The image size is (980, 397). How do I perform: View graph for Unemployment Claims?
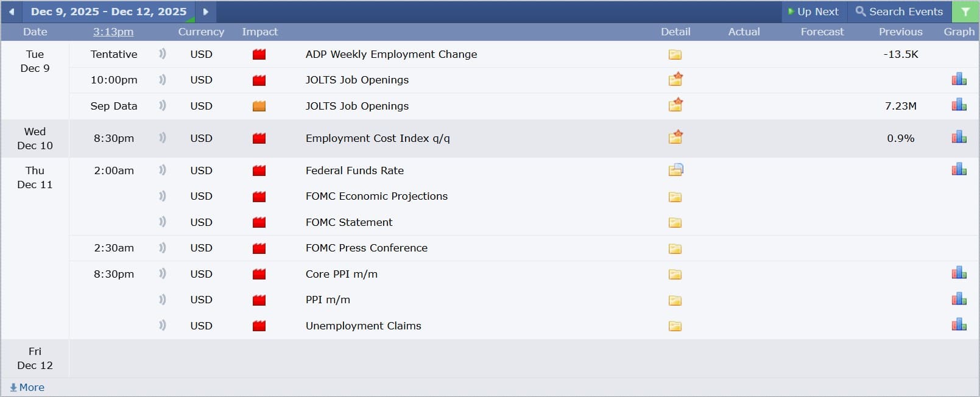pos(959,325)
